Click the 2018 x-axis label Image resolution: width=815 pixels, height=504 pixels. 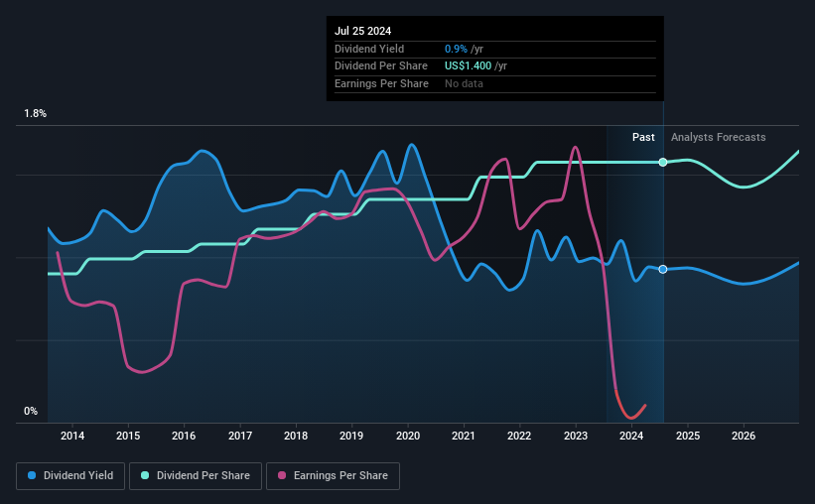pos(296,436)
